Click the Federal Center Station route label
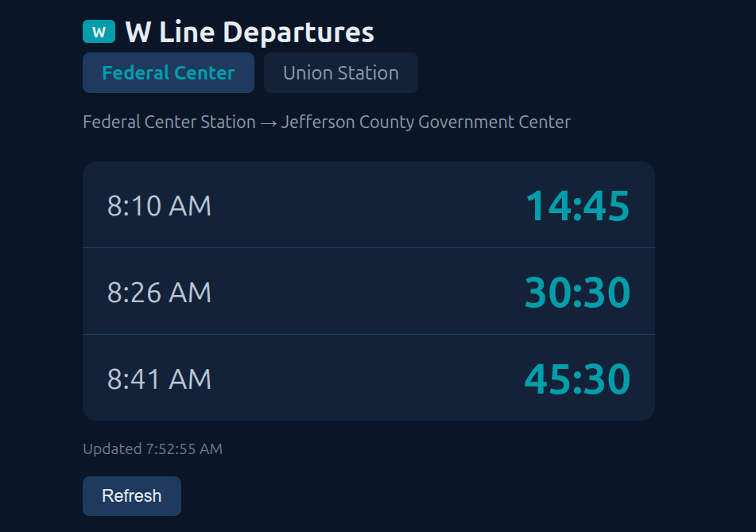Image resolution: width=756 pixels, height=532 pixels. pos(169,122)
